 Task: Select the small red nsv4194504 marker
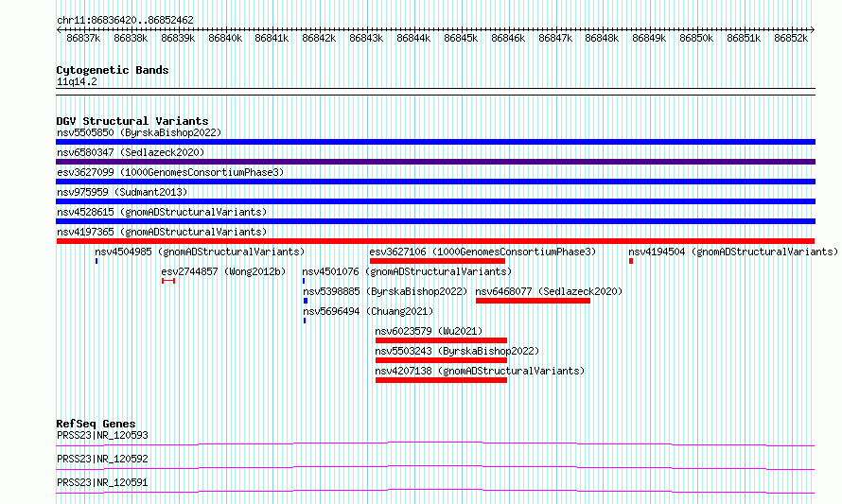point(631,261)
